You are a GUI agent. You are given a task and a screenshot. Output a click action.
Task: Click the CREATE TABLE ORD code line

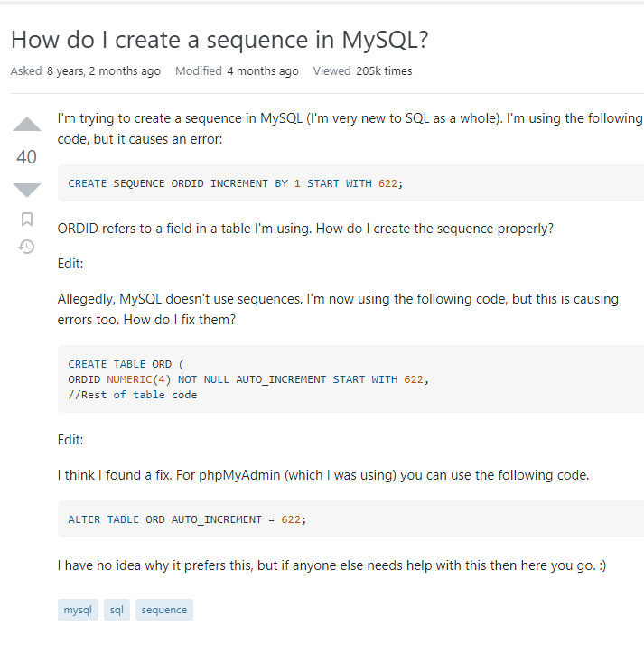point(126,364)
